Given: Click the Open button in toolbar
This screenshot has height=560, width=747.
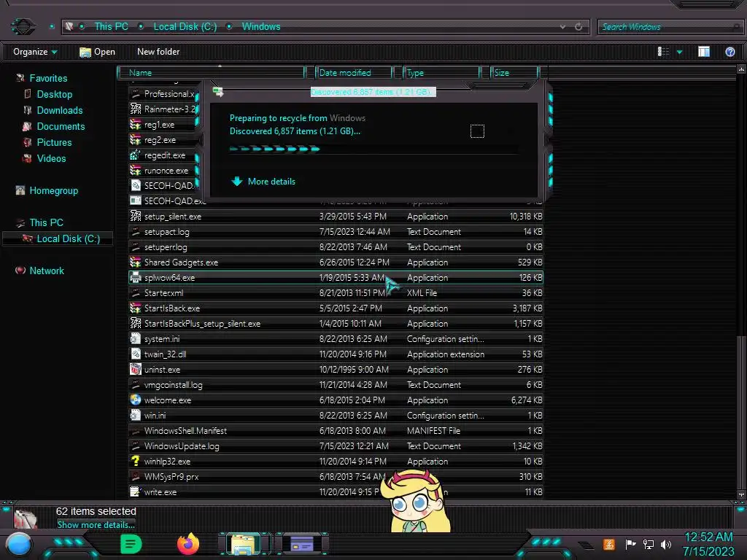Looking at the screenshot, I should click(97, 52).
